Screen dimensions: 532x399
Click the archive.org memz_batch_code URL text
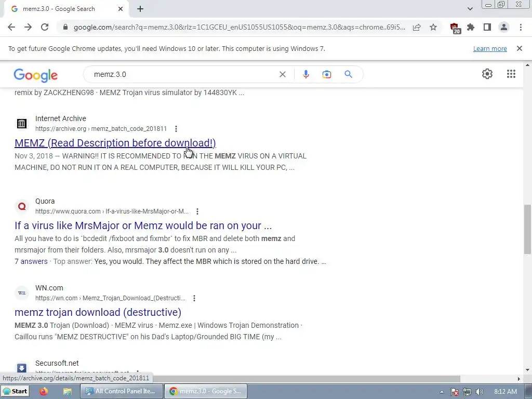(101, 129)
